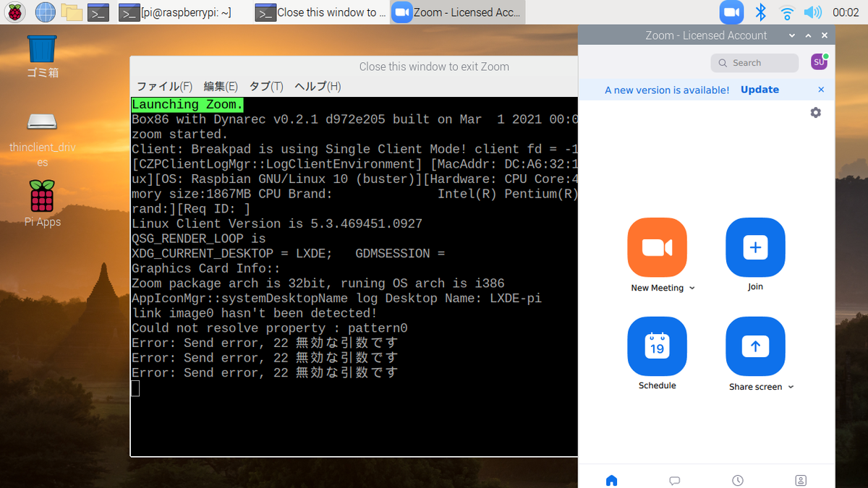This screenshot has height=488, width=868.
Task: Open the ファイル(F) menu in terminal
Action: [x=164, y=86]
